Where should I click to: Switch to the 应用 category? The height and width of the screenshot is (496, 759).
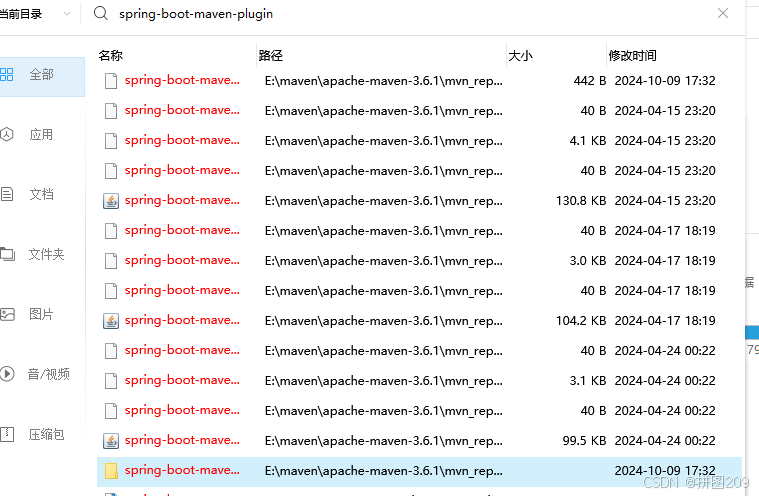pos(41,135)
